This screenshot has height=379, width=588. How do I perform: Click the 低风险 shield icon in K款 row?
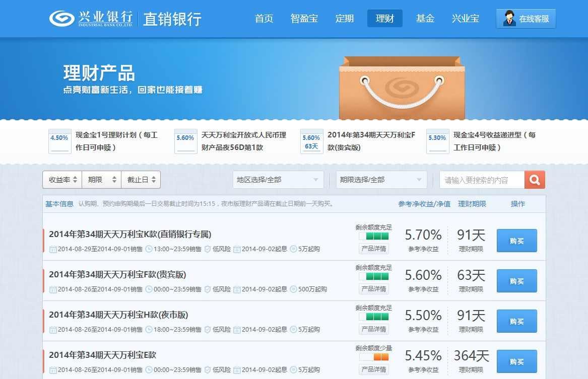click(x=208, y=249)
